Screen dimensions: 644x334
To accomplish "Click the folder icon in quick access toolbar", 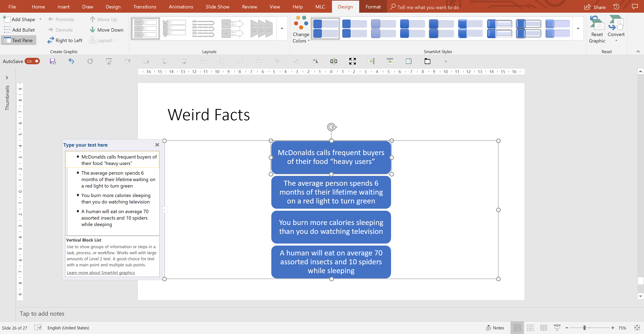I will coord(428,61).
